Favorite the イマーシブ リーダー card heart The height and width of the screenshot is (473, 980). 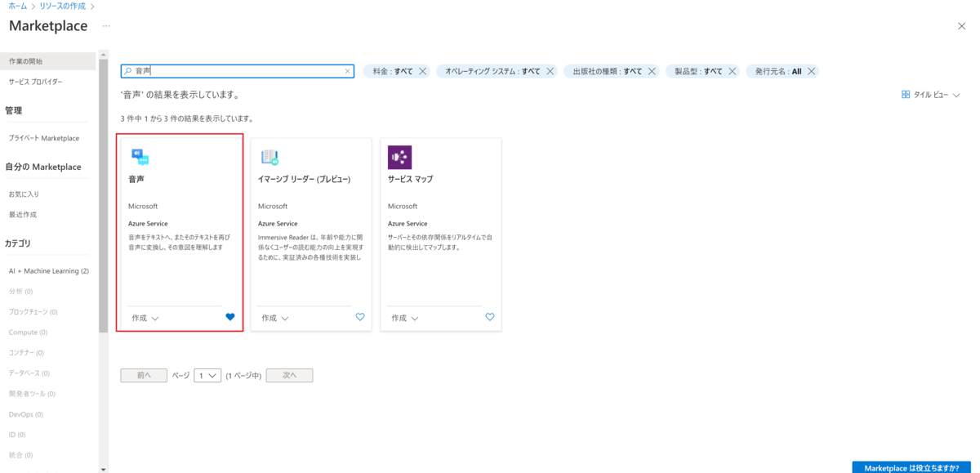point(360,317)
